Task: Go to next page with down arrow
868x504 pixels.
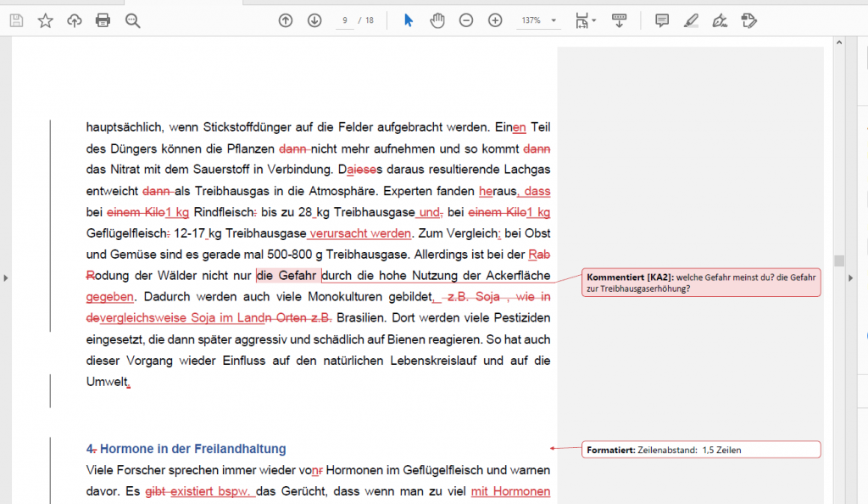Action: (314, 20)
